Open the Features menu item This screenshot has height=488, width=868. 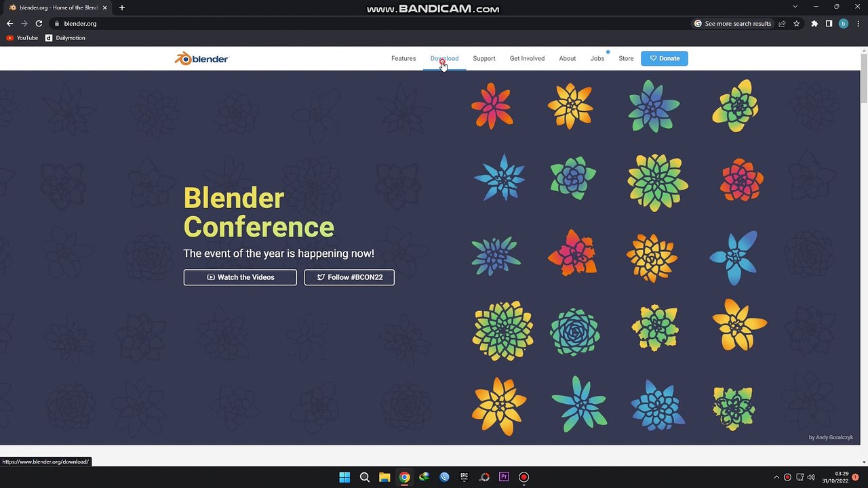tap(403, 58)
